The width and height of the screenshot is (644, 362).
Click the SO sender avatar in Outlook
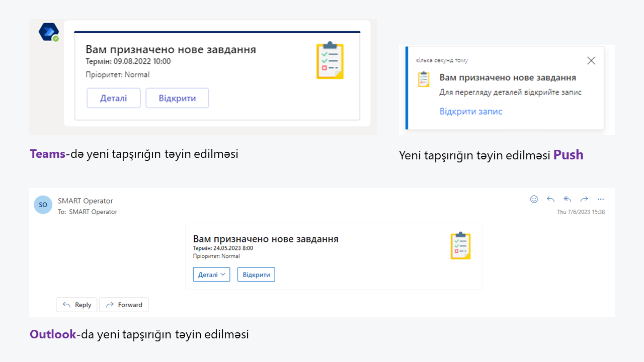pyautogui.click(x=43, y=205)
